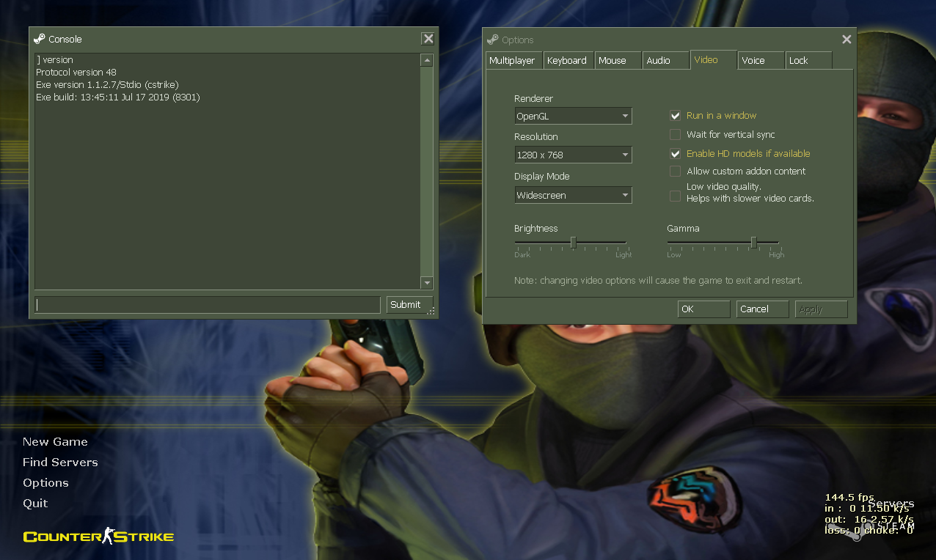Image resolution: width=936 pixels, height=560 pixels.
Task: Click the Apply button
Action: [821, 309]
